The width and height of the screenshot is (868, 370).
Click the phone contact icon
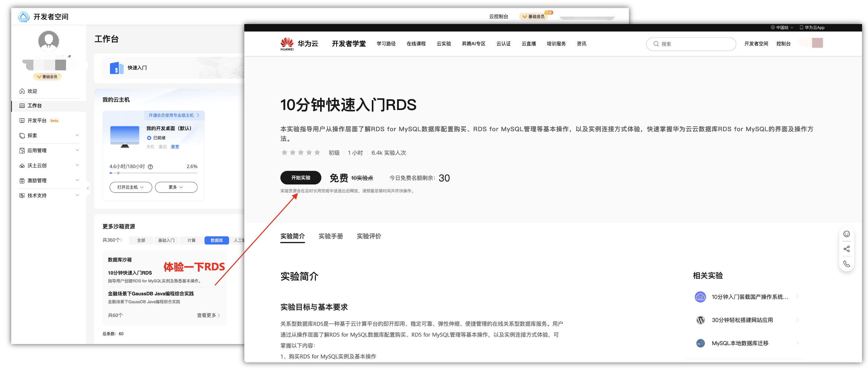click(x=846, y=264)
